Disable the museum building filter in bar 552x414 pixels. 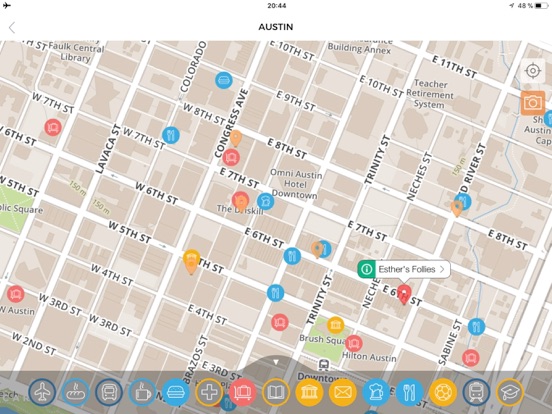[309, 392]
